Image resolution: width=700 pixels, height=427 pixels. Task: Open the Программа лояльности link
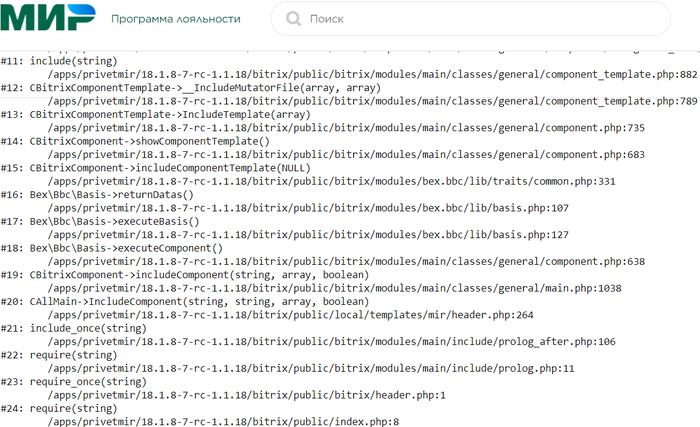point(176,19)
